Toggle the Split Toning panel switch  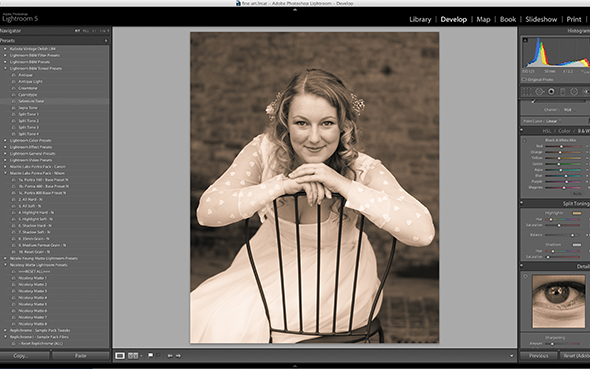(x=522, y=203)
